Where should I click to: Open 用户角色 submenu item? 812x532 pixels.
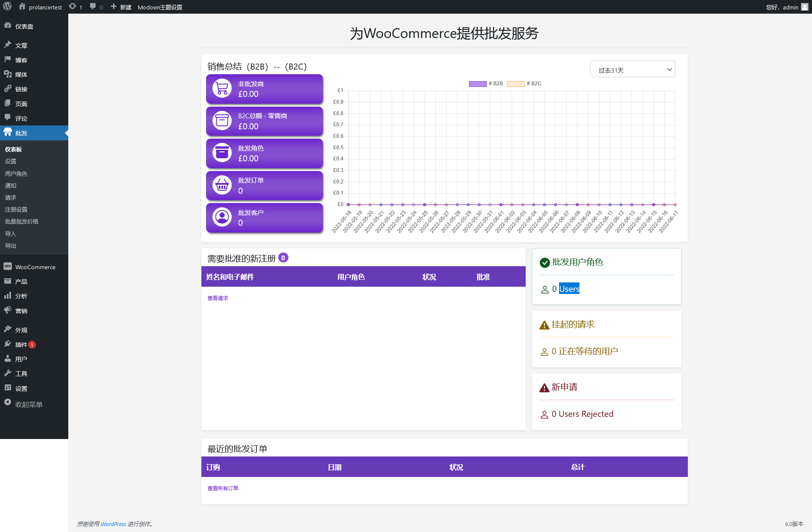[16, 174]
